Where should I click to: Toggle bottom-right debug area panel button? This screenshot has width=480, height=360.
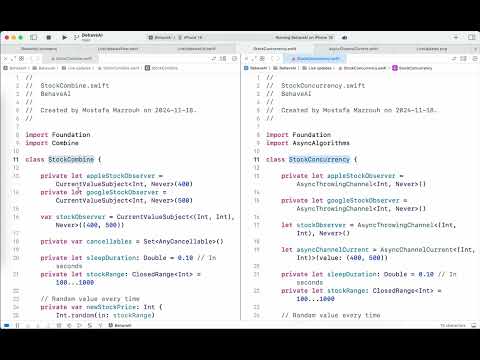474,325
